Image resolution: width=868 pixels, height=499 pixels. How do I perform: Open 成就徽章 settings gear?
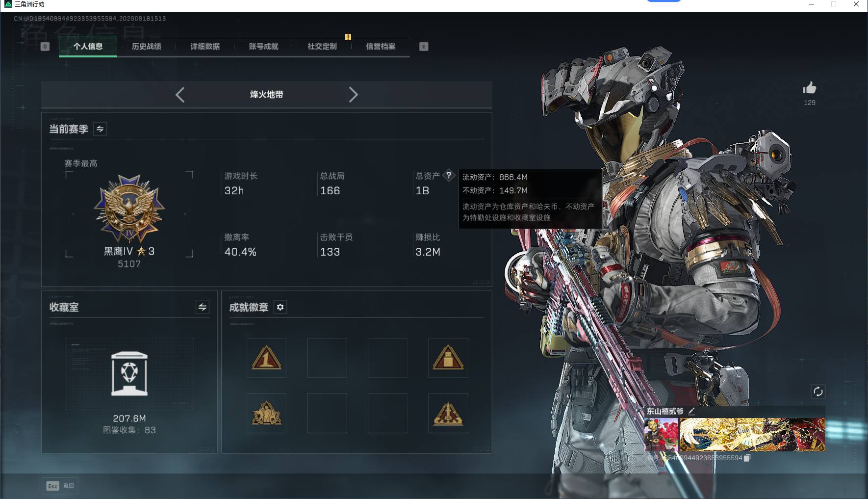point(280,307)
